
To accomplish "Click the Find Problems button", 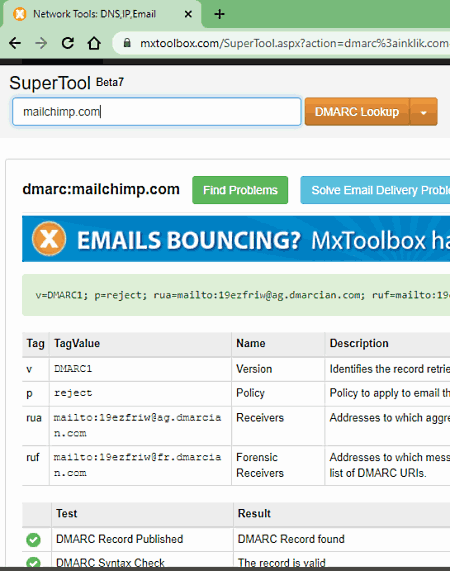I will pyautogui.click(x=240, y=190).
